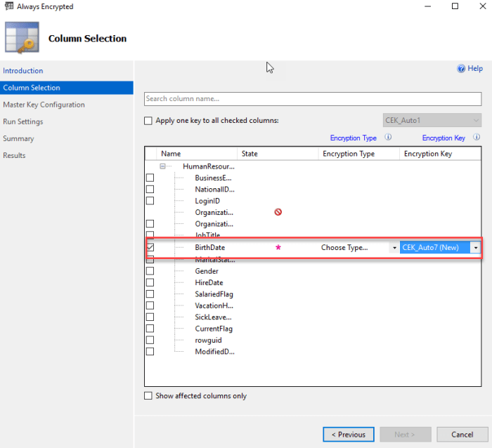Click the blue Help question mark icon
The height and width of the screenshot is (448, 492).
pyautogui.click(x=461, y=69)
